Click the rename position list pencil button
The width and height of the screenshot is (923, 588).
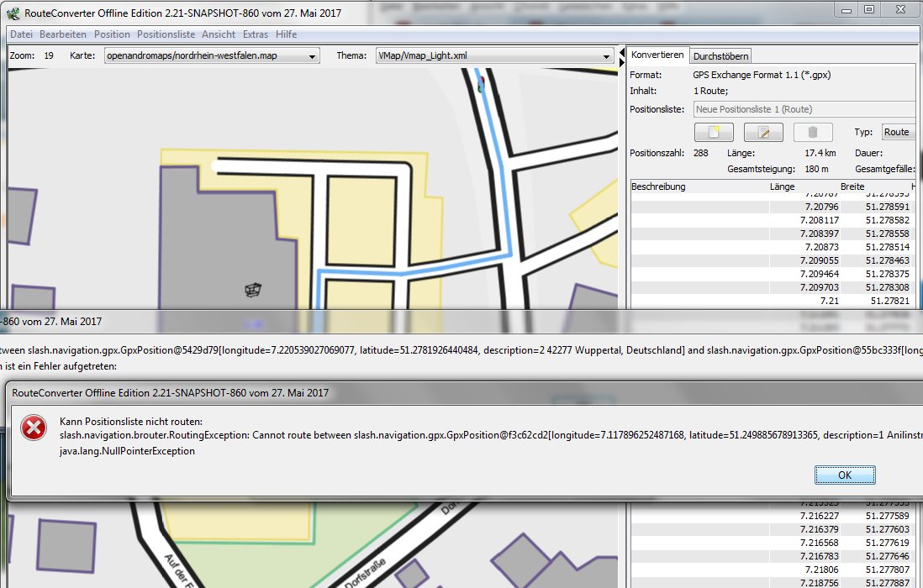pos(763,133)
